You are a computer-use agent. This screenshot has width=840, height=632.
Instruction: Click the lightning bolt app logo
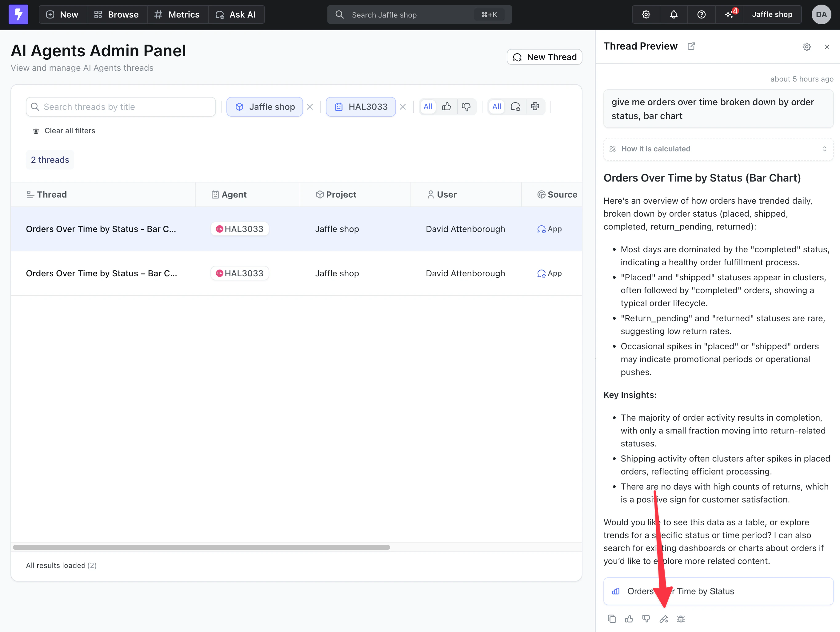click(x=18, y=14)
